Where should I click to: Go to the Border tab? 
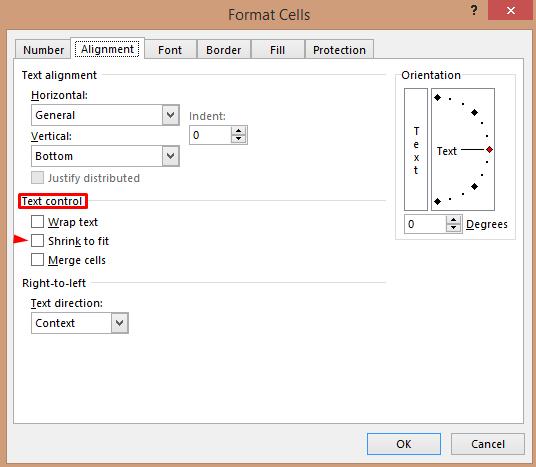(x=224, y=50)
